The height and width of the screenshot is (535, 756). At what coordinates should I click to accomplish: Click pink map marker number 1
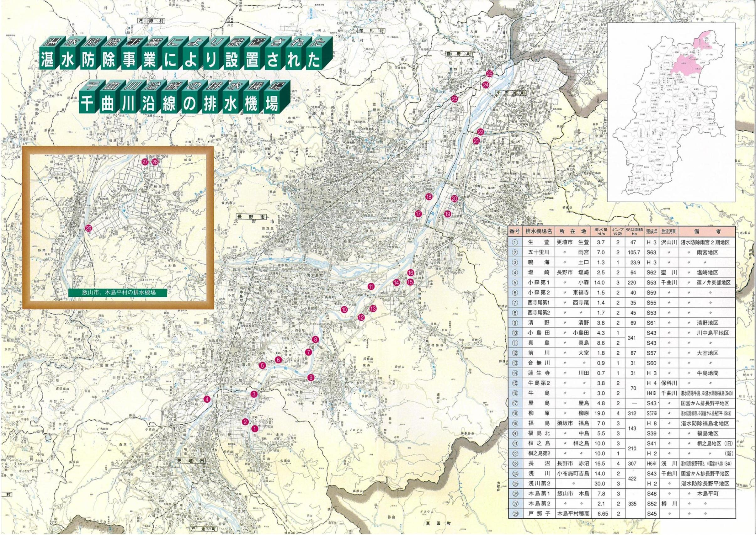point(254,429)
